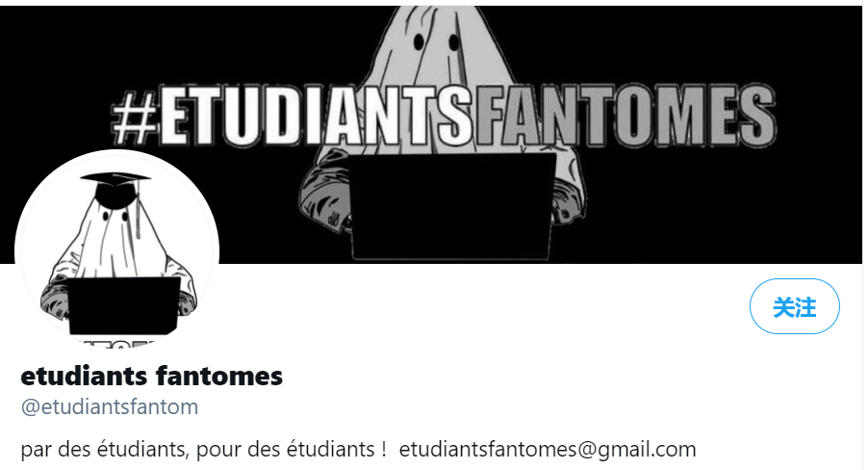
Task: Click the black laptop in the banner
Action: click(x=451, y=206)
